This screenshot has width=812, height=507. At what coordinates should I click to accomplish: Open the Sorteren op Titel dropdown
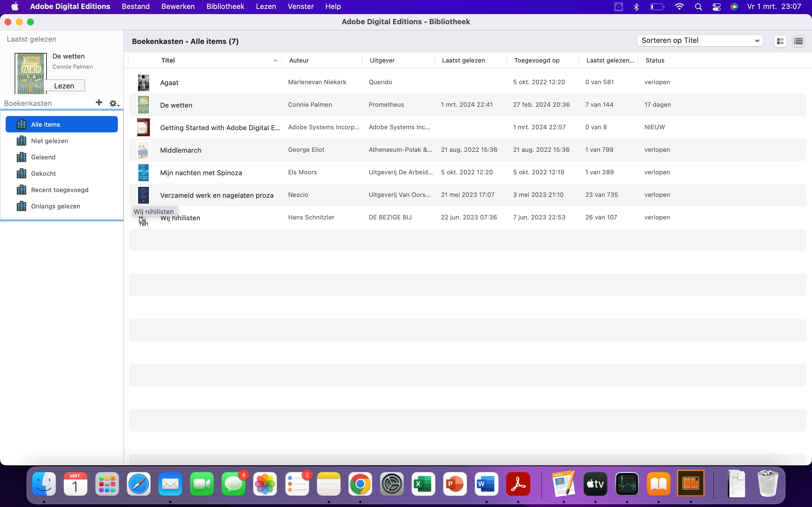pyautogui.click(x=700, y=41)
